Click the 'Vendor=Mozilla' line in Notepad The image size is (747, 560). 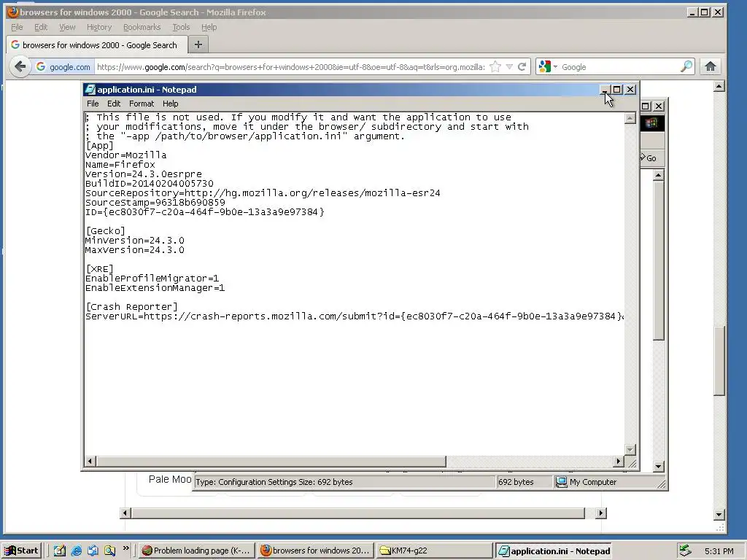(x=125, y=155)
